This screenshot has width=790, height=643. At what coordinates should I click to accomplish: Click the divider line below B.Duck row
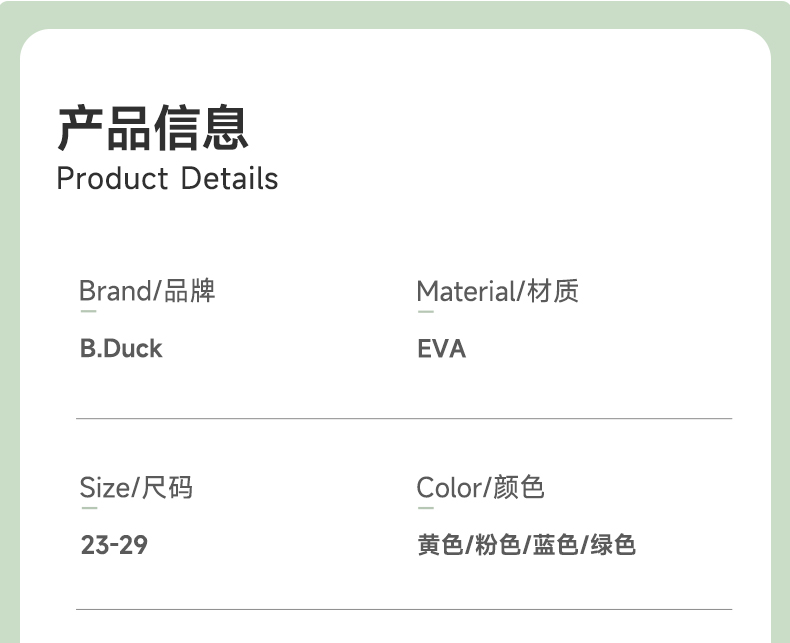pos(404,418)
